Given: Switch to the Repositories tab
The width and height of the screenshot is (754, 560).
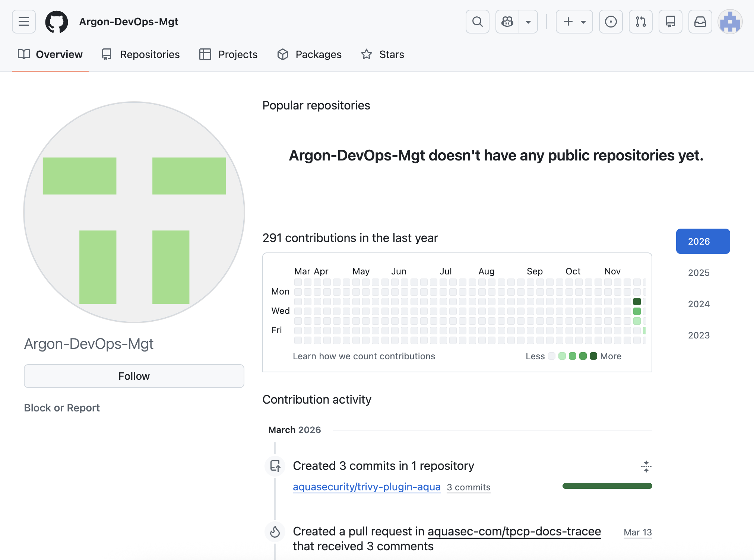Looking at the screenshot, I should (x=141, y=54).
